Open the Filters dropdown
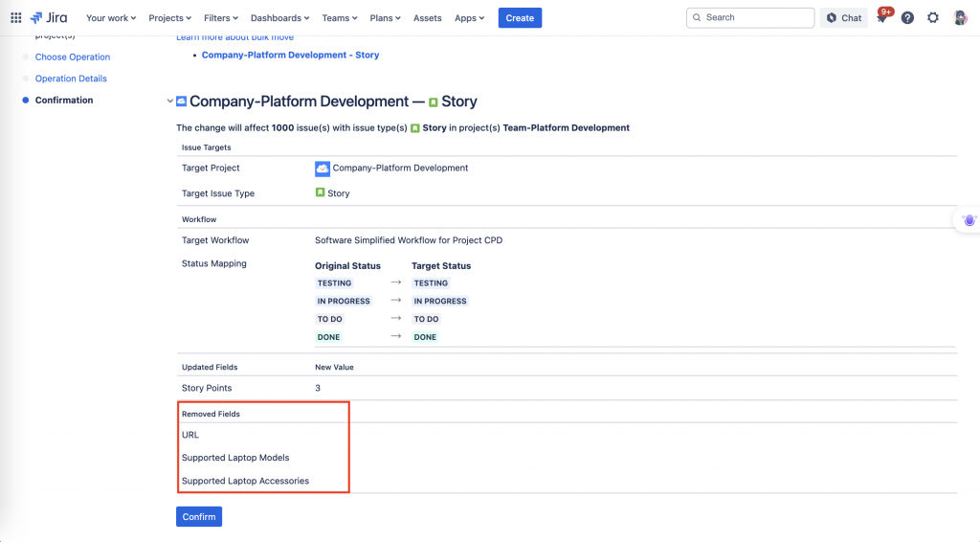Image resolution: width=980 pixels, height=542 pixels. click(222, 18)
